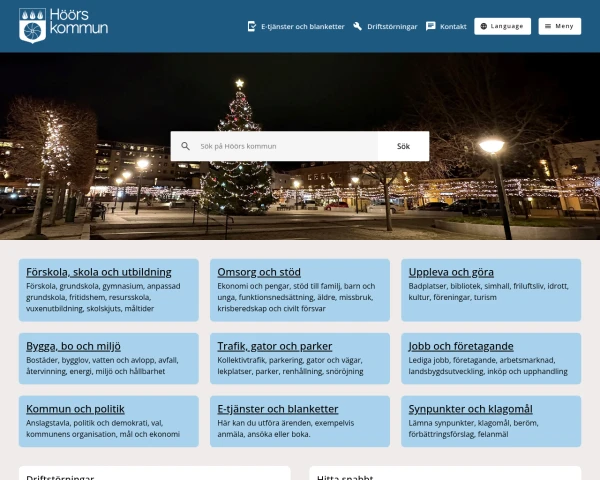Open Uppleva och göra section
The width and height of the screenshot is (600, 480).
click(451, 272)
